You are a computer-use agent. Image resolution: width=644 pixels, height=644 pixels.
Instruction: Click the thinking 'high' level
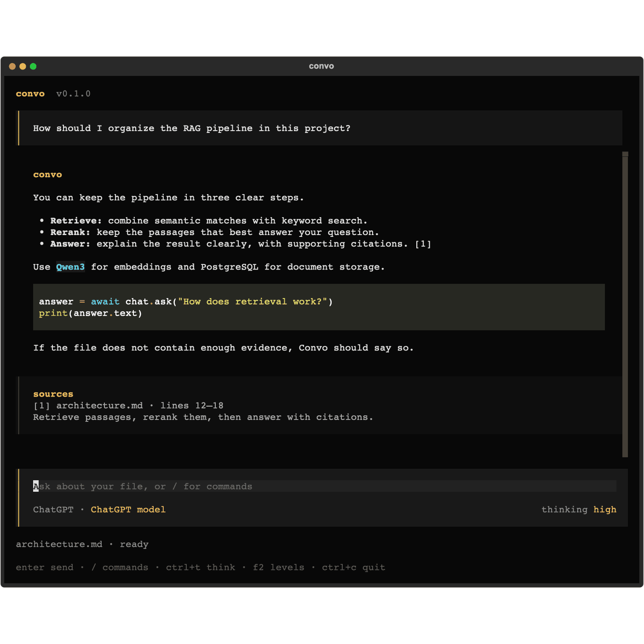(x=605, y=510)
